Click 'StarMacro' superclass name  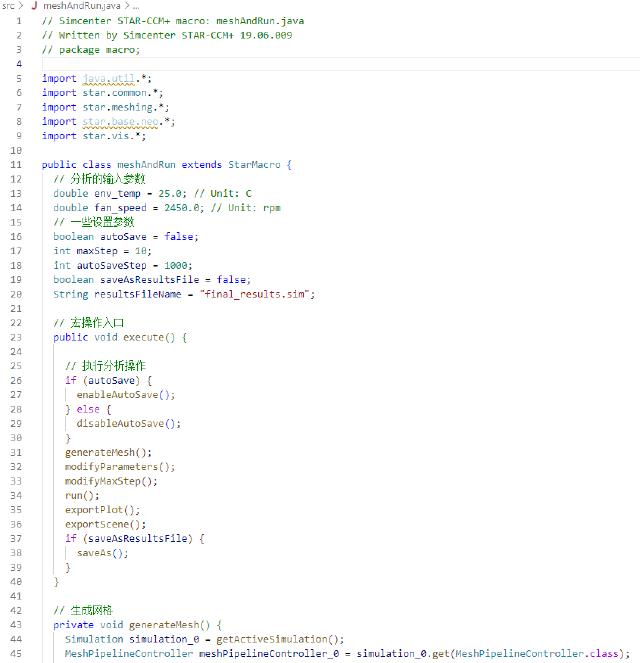[x=254, y=164]
